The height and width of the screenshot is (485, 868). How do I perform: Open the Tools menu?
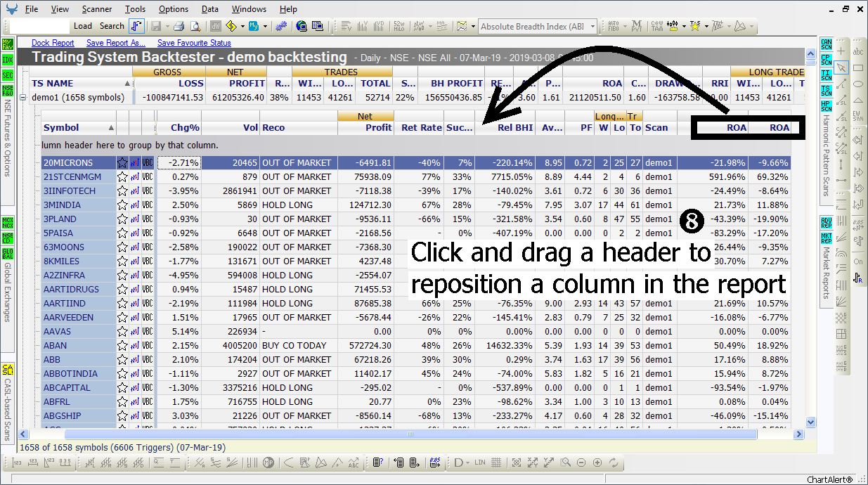(135, 9)
